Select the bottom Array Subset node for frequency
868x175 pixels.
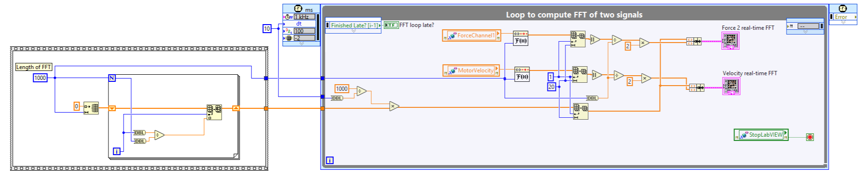coord(581,112)
